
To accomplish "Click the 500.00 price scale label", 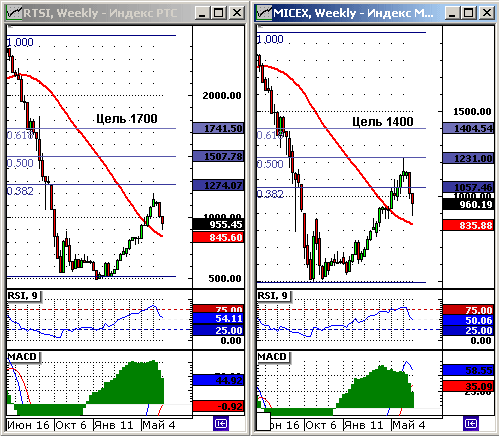I will pyautogui.click(x=225, y=278).
